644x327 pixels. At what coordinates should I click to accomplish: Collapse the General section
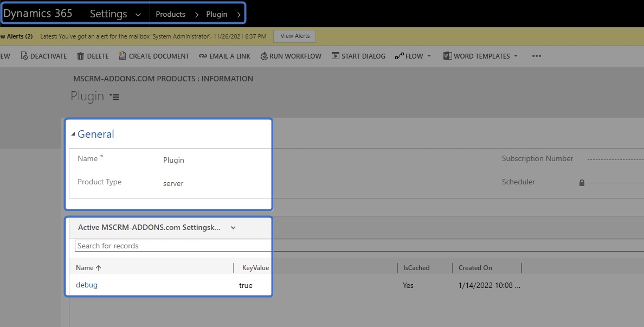(73, 134)
